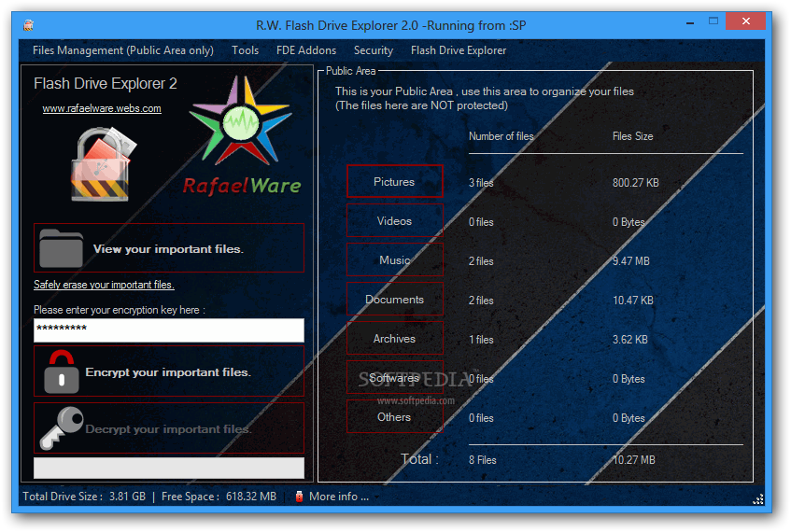Click the progress bar below Decrypt button
This screenshot has height=532, width=791.
[x=169, y=468]
